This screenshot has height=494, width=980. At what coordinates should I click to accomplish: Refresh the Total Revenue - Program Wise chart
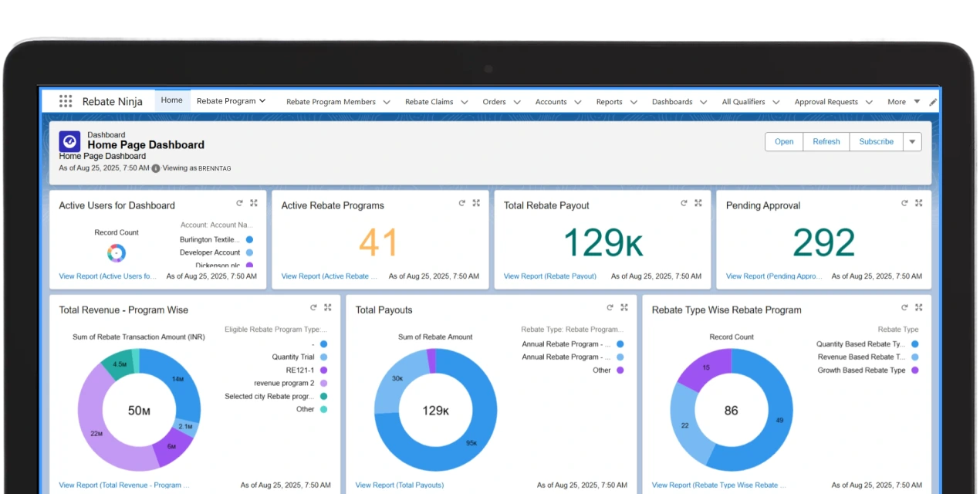click(313, 307)
